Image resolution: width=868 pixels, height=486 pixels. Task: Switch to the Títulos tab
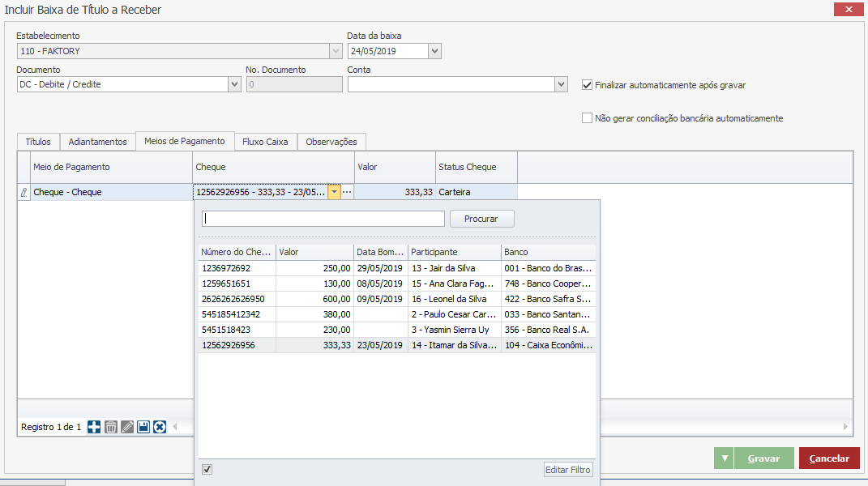pyautogui.click(x=38, y=142)
